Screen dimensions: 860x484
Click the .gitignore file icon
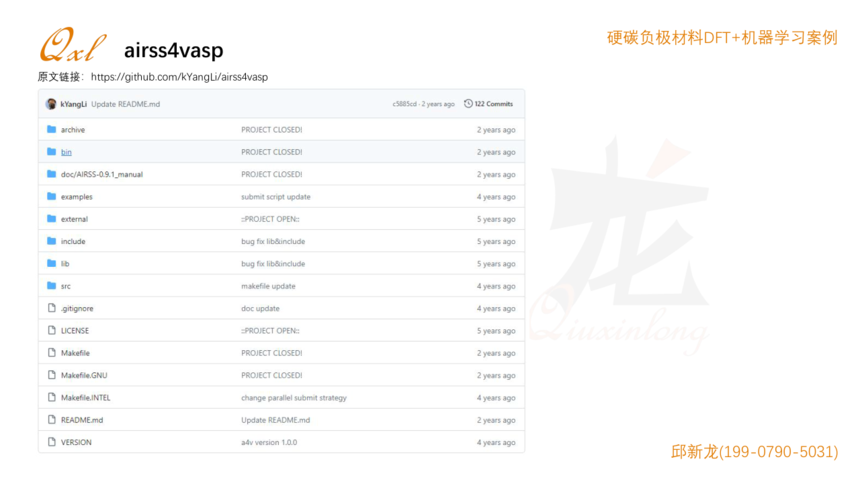pyautogui.click(x=52, y=308)
